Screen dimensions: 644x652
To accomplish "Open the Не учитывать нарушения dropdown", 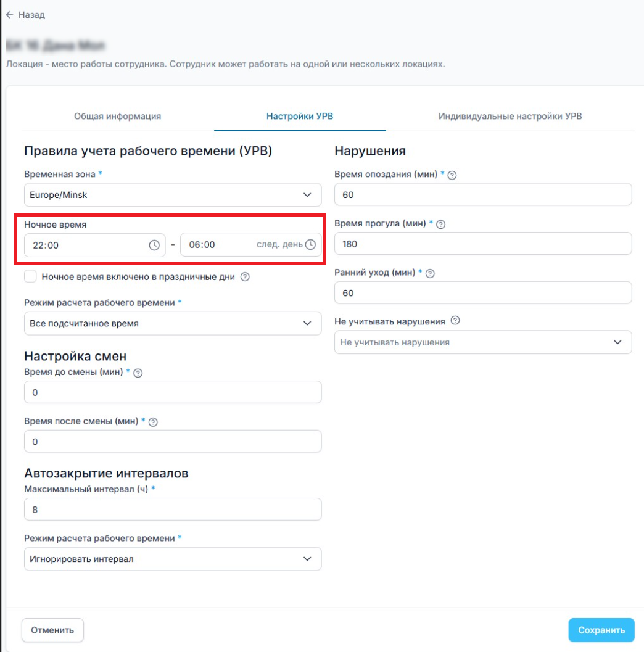I will 483,342.
